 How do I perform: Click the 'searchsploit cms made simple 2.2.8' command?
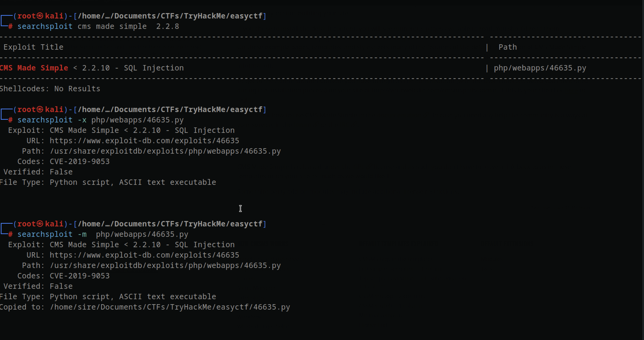(x=98, y=26)
